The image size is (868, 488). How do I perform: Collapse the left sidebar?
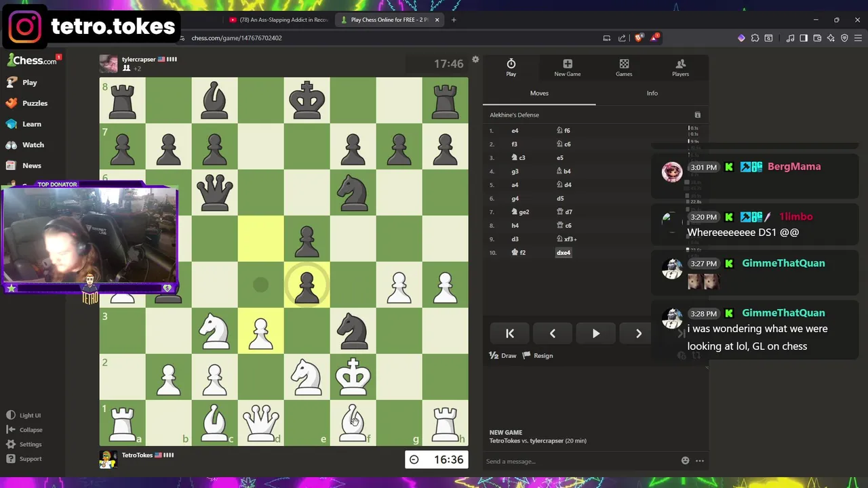click(24, 430)
